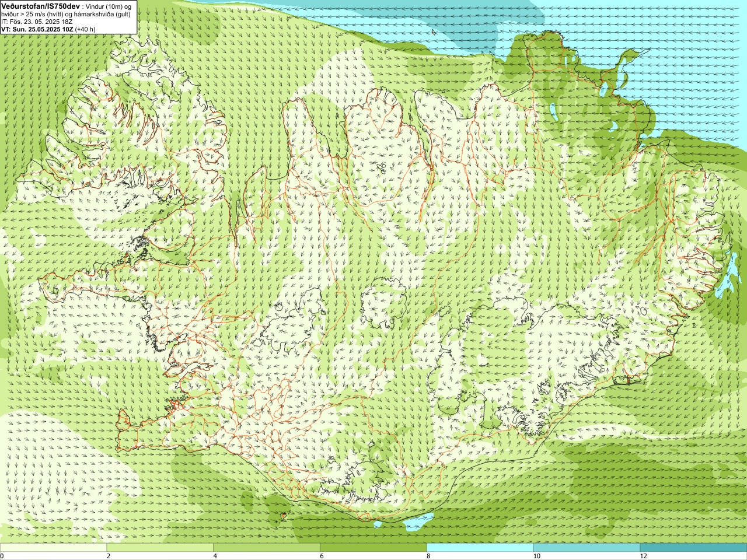Click the dark green 6–8 legend swatch
The image size is (747, 560).
tap(373, 548)
